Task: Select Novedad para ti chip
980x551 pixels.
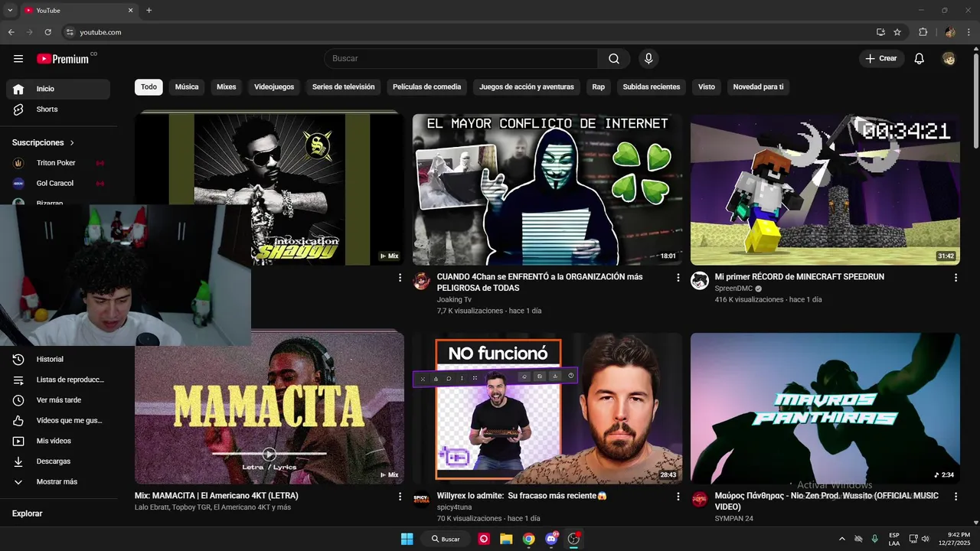Action: coord(758,87)
